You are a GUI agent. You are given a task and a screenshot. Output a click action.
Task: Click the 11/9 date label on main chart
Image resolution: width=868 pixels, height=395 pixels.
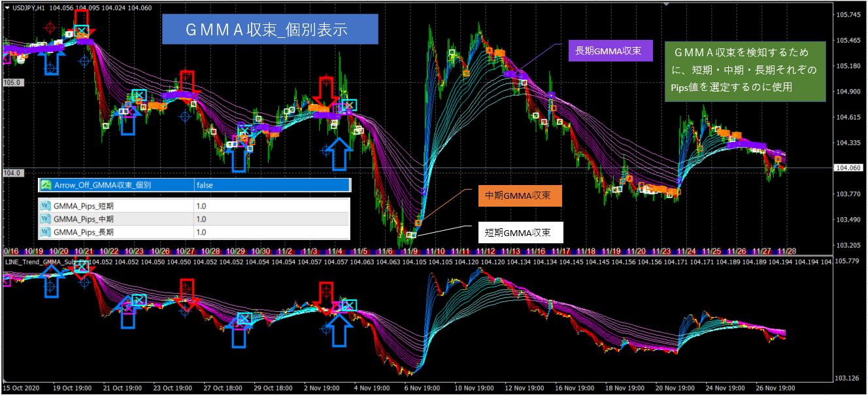410,251
